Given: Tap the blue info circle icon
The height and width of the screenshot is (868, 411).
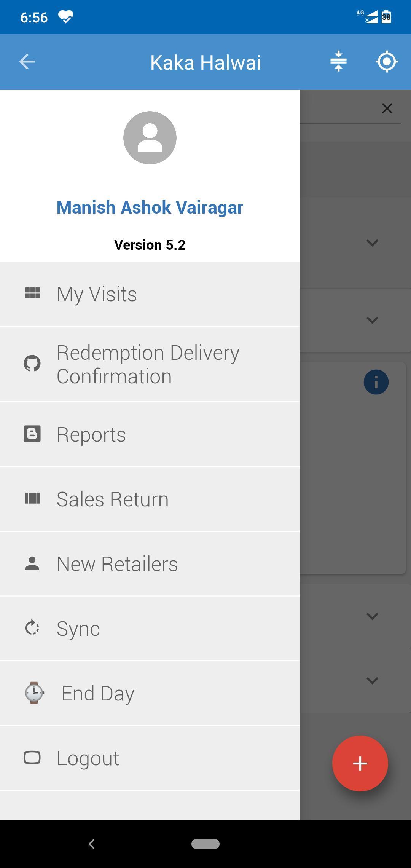Looking at the screenshot, I should click(x=376, y=382).
